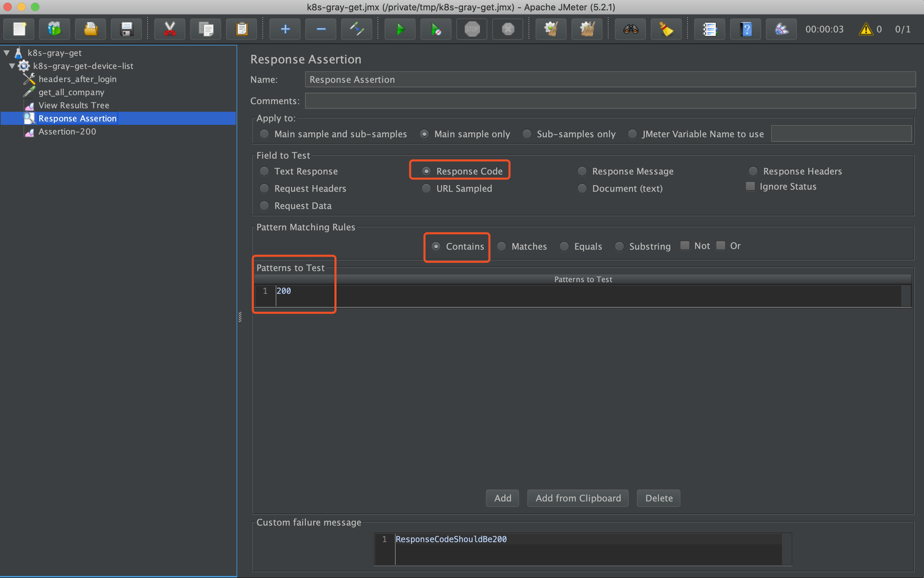Click the Add from Clipboard button

(578, 498)
